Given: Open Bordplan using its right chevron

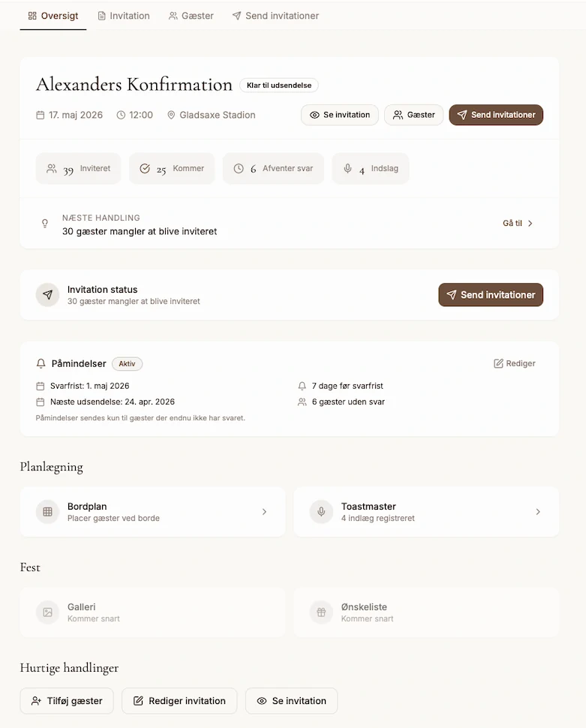Looking at the screenshot, I should coord(264,511).
